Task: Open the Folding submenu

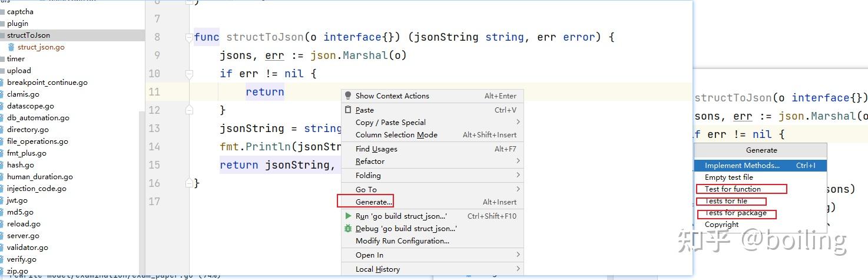Action: 368,175
